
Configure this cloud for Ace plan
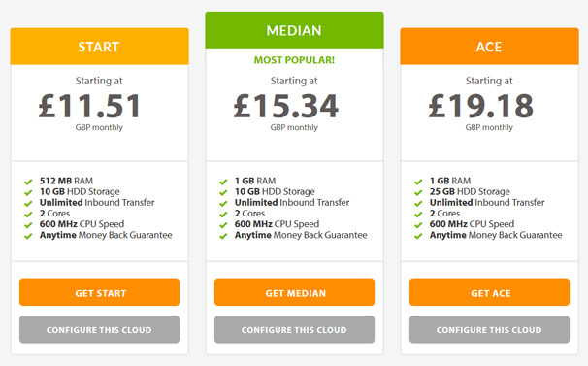489,329
